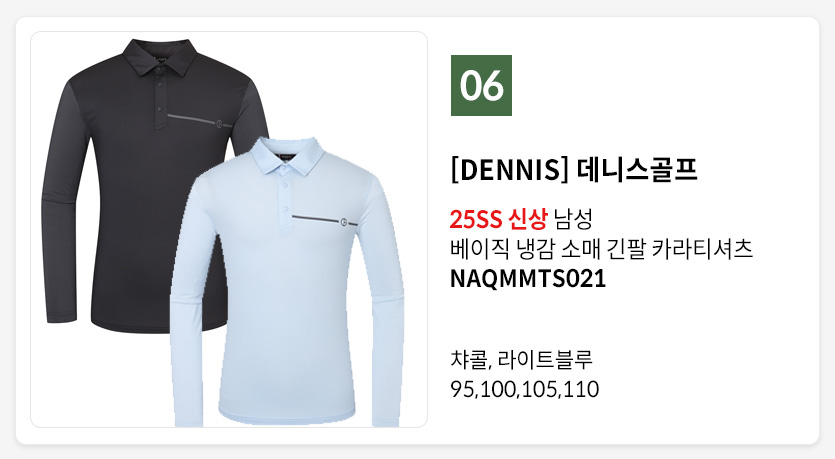The image size is (835, 459).
Task: Click the 챠콜 color option text
Action: point(468,359)
